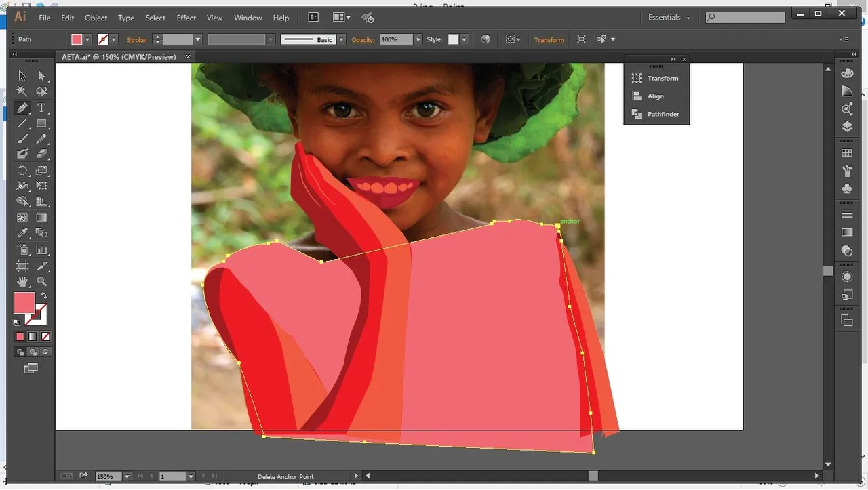Open stroke weight dropdown
Viewport: 868px width, 490px height.
click(198, 40)
